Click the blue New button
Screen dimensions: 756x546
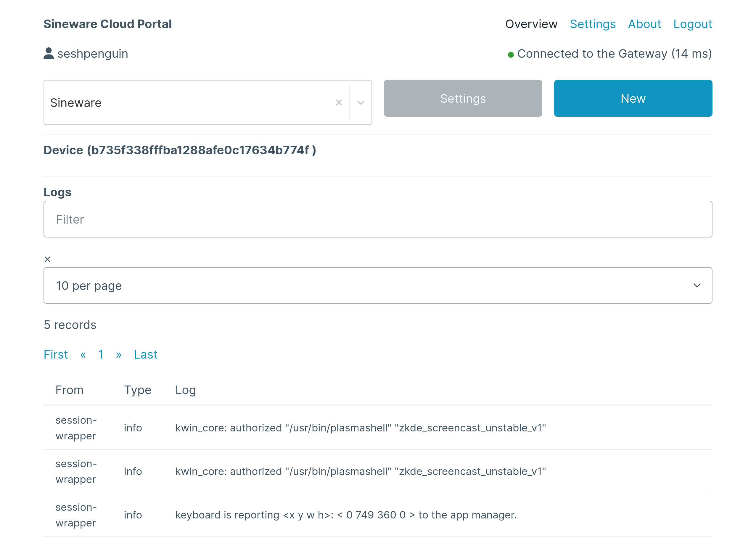pyautogui.click(x=633, y=98)
